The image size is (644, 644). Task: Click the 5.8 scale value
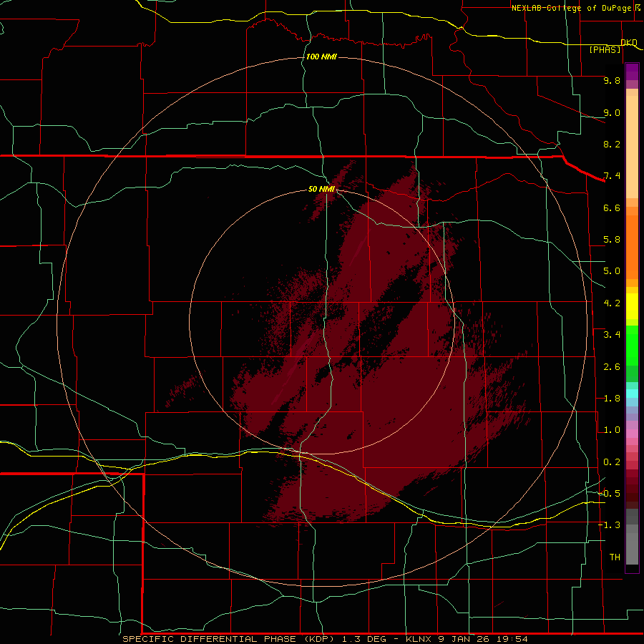612,240
